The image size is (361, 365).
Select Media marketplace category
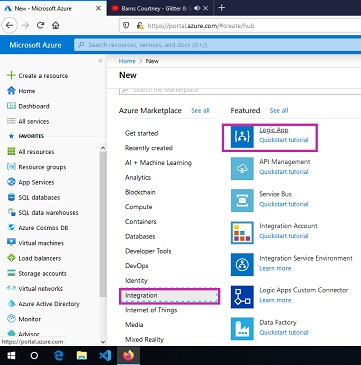pyautogui.click(x=134, y=325)
